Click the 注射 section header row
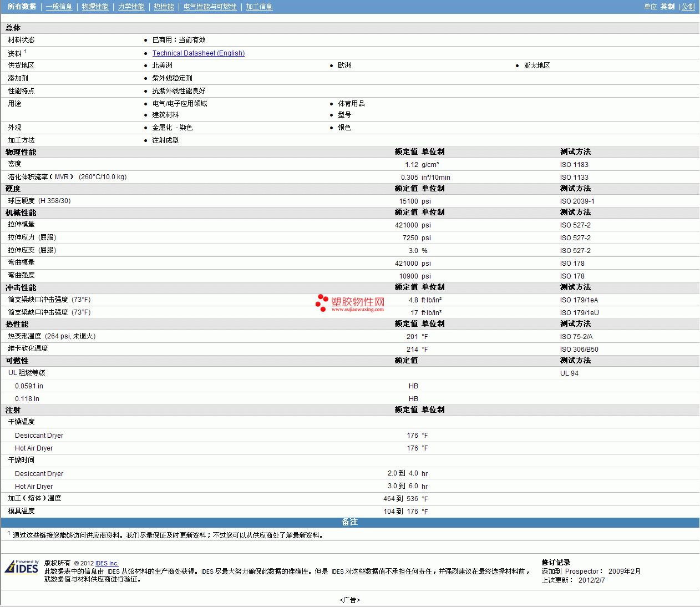Screen dimensions: 700x607 click(13, 410)
